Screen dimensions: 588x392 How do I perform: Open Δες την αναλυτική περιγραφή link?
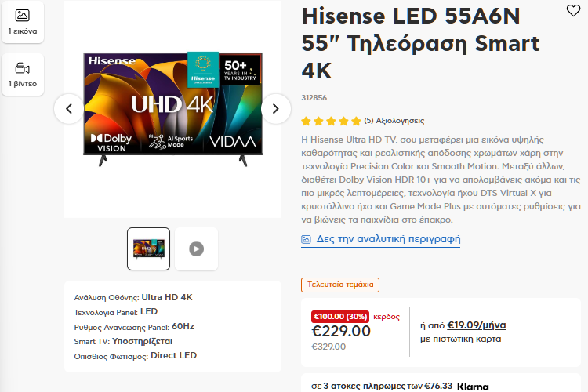click(x=388, y=239)
